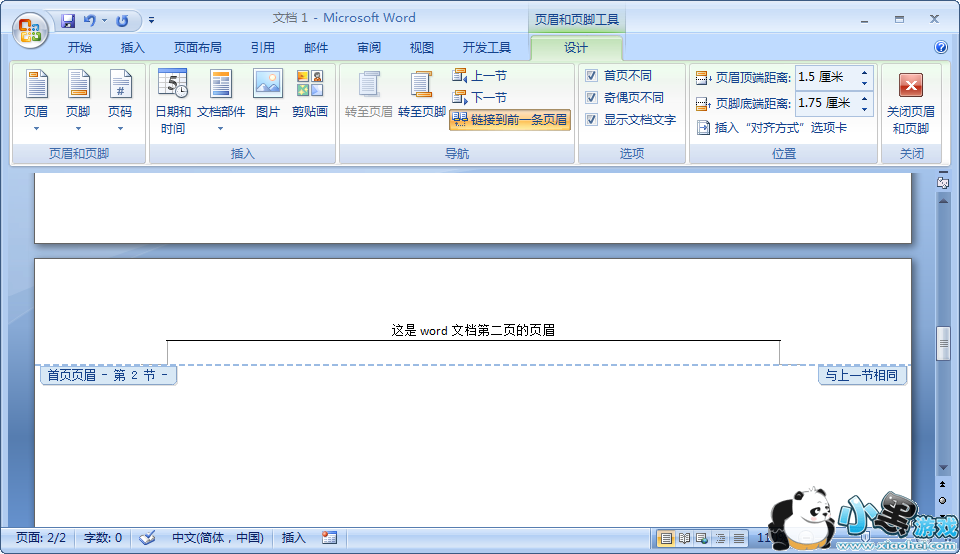Insert 日期和时间 (Date and Time)
Image resolution: width=960 pixels, height=554 pixels.
point(173,102)
